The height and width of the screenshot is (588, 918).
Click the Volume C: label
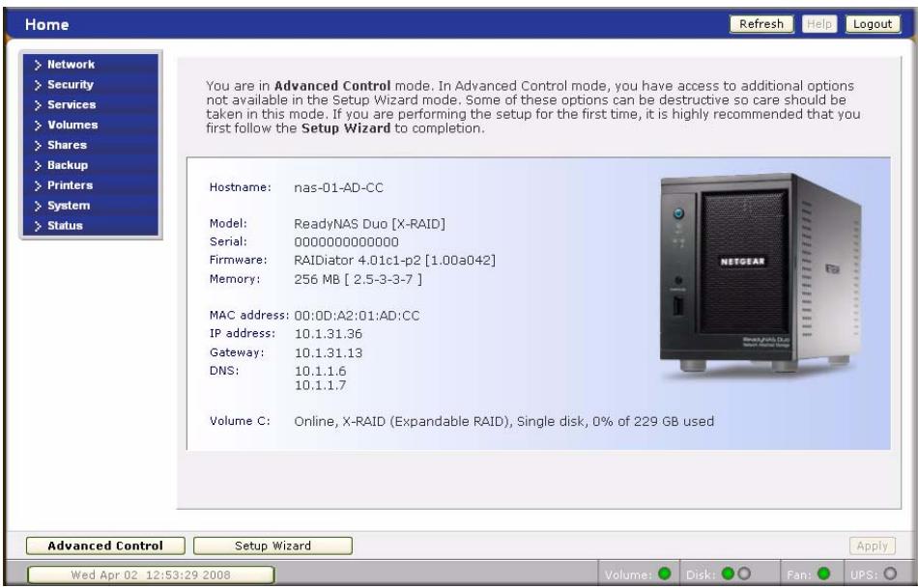tap(240, 421)
